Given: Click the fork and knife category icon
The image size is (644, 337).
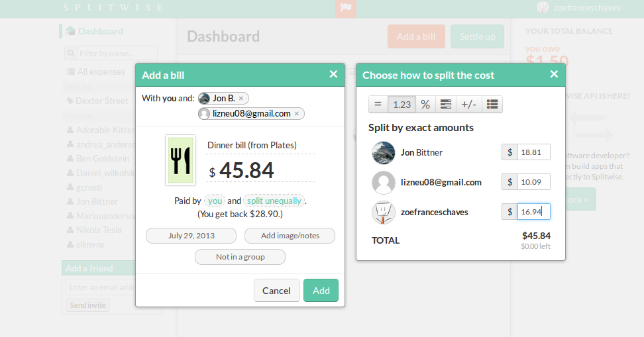Looking at the screenshot, I should [180, 160].
